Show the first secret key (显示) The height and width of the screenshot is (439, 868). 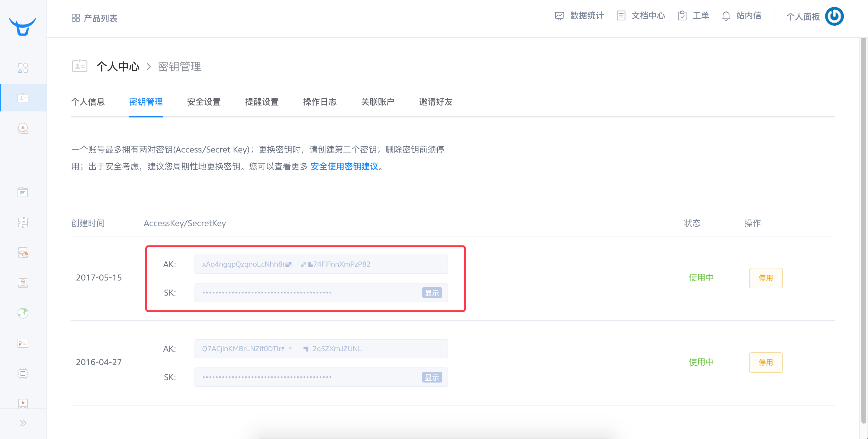[x=432, y=293]
